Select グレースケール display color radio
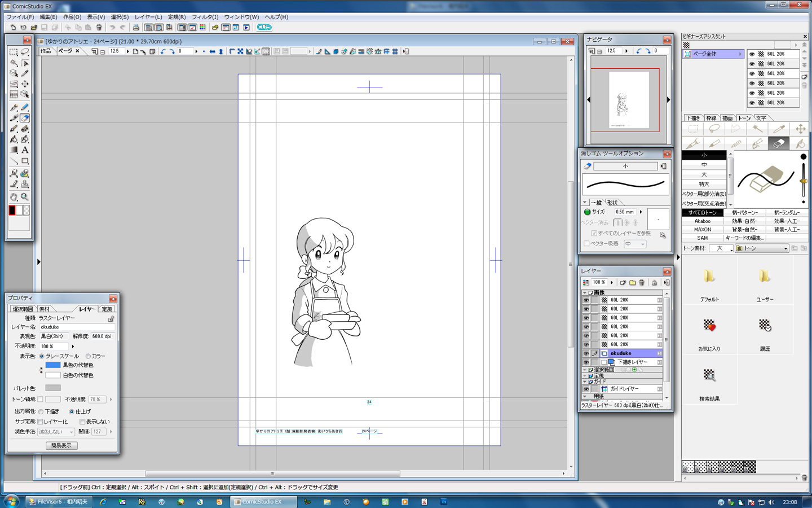Viewport: 812px width, 508px height. [41, 356]
